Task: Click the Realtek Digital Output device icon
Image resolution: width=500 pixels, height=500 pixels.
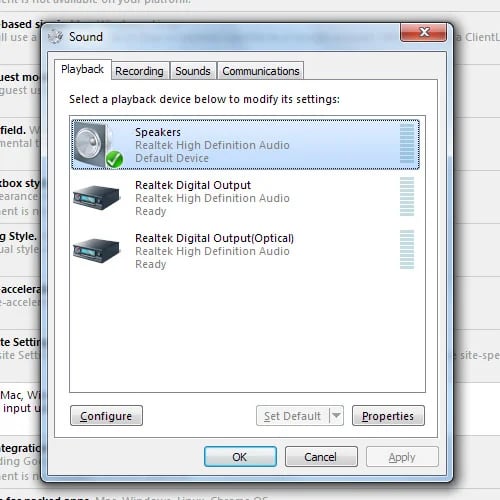Action: coord(96,197)
